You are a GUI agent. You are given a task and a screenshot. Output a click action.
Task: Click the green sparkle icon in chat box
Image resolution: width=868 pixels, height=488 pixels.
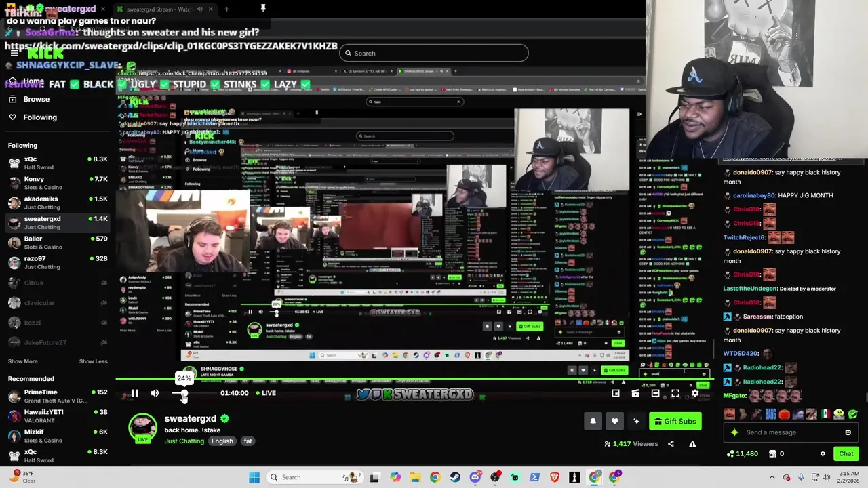pyautogui.click(x=734, y=432)
